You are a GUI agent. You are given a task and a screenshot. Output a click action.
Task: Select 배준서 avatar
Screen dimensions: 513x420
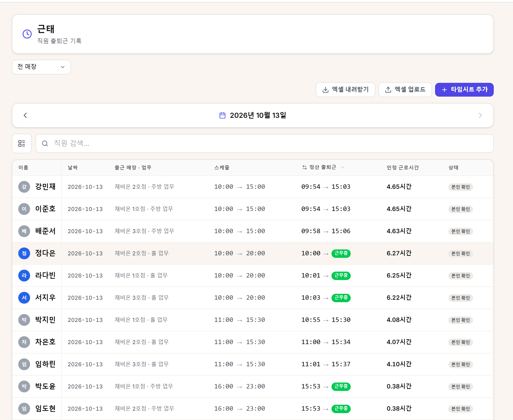24,231
